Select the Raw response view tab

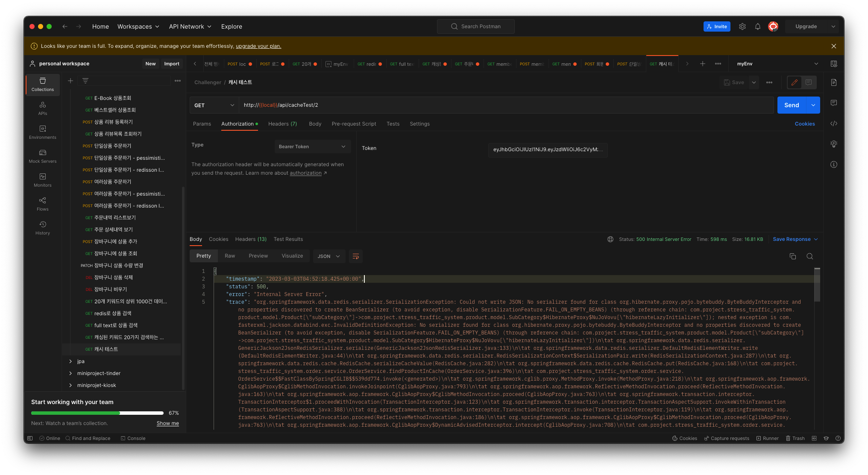(230, 256)
